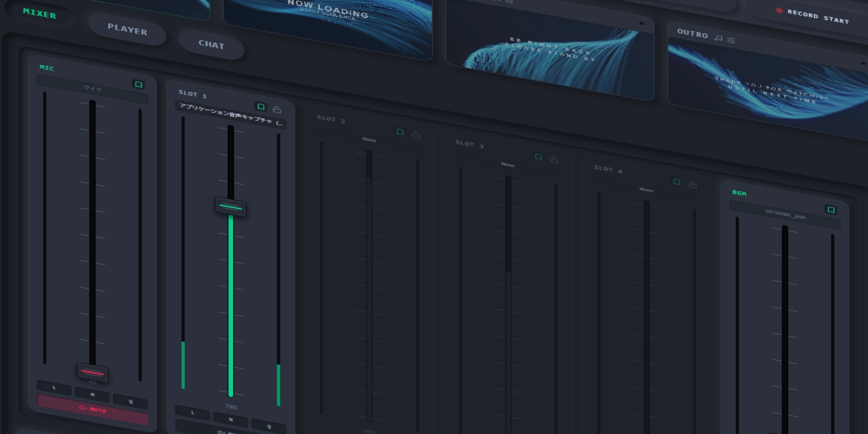Image resolution: width=868 pixels, height=434 pixels.
Task: Click the green icon on the MIC channel
Action: click(139, 85)
